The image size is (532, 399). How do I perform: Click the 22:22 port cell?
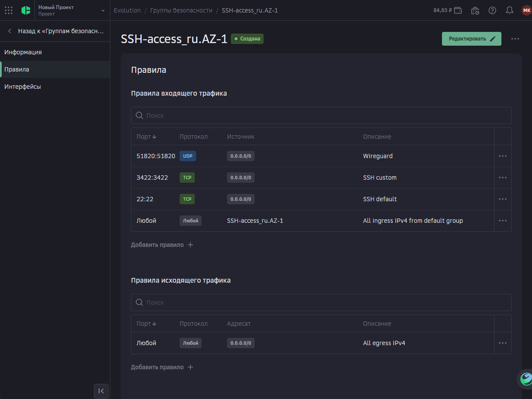click(145, 199)
